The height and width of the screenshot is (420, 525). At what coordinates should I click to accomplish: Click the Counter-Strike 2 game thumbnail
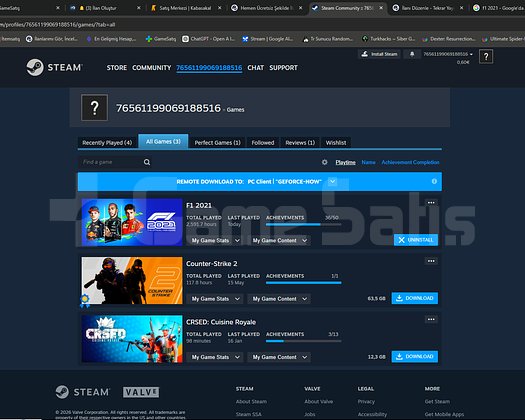[x=132, y=281]
